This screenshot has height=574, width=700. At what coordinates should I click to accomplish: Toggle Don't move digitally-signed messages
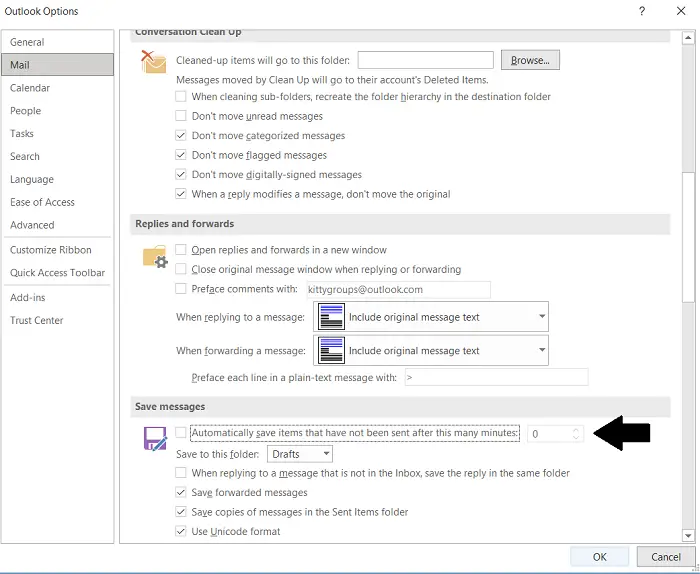181,175
